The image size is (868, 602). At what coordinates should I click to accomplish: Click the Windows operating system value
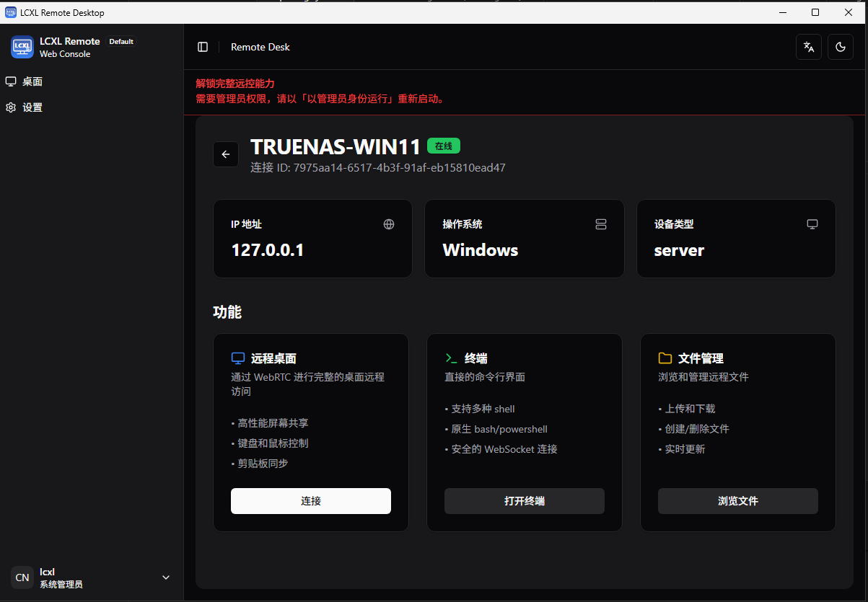click(481, 250)
